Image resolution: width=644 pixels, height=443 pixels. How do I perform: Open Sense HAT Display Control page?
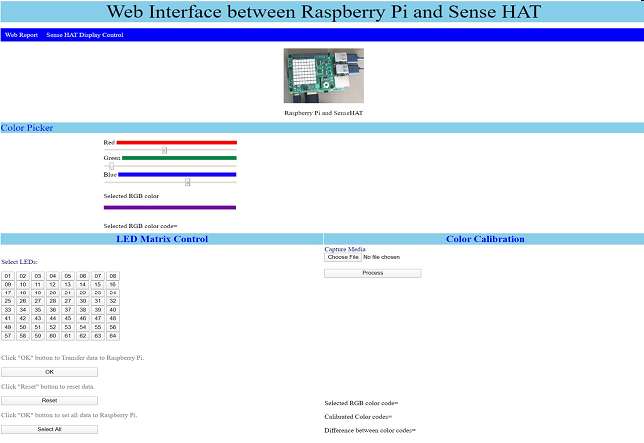[x=85, y=35]
